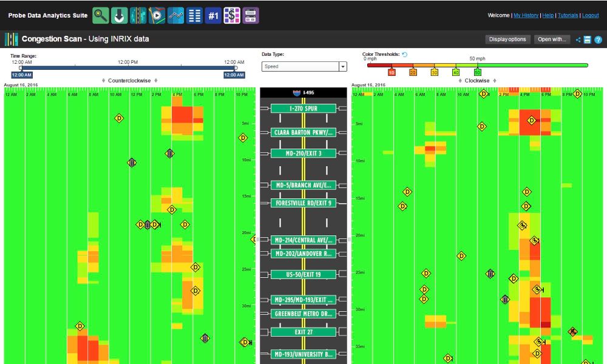Select the congestion scan road icon
The width and height of the screenshot is (607, 364).
coord(138,15)
